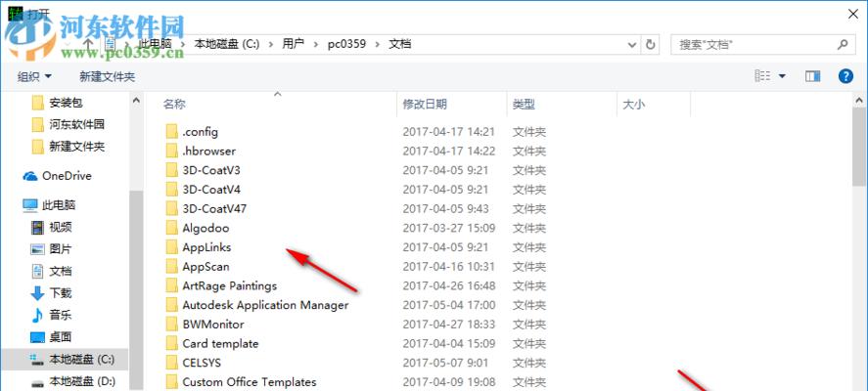Open help via the blue question mark icon
The height and width of the screenshot is (391, 868).
845,76
